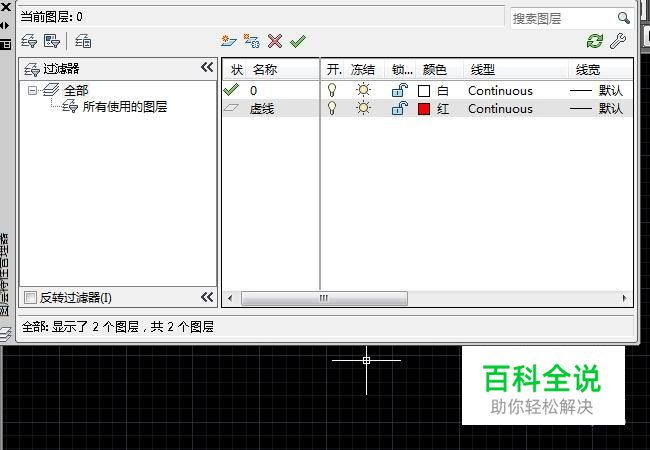Click the 颜色 column header
The image size is (650, 450).
tap(434, 69)
